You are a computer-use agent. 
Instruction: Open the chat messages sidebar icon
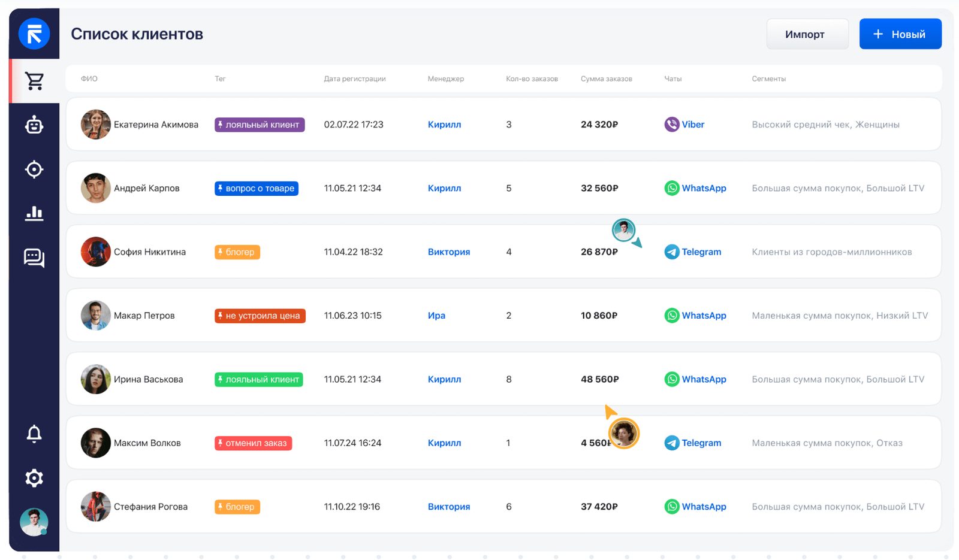[34, 258]
